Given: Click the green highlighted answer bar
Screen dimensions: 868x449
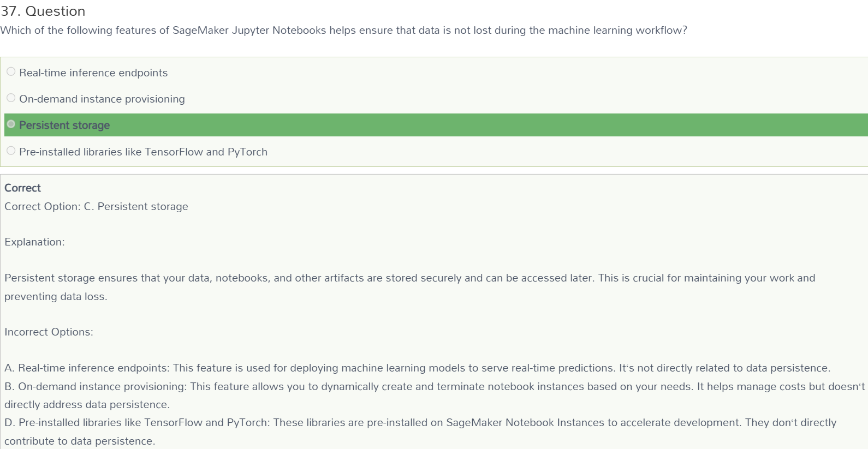Looking at the screenshot, I should pyautogui.click(x=436, y=125).
